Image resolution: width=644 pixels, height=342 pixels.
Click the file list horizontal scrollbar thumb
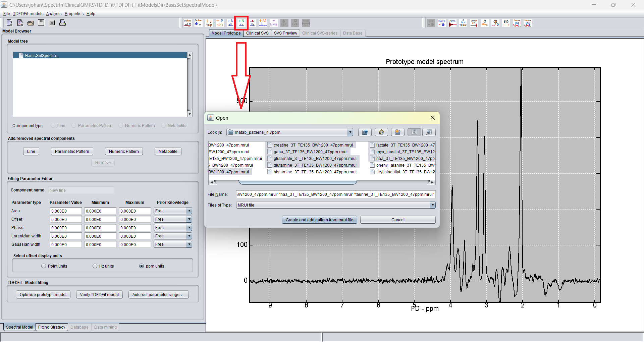(x=298, y=182)
